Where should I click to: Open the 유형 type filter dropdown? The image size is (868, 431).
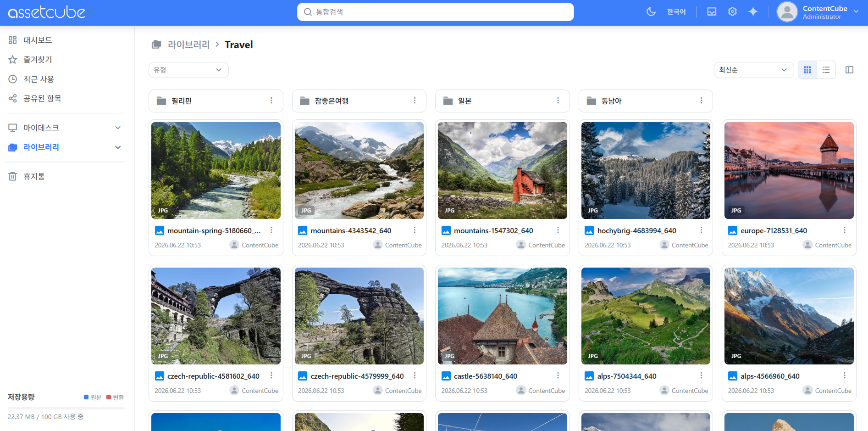tap(188, 70)
